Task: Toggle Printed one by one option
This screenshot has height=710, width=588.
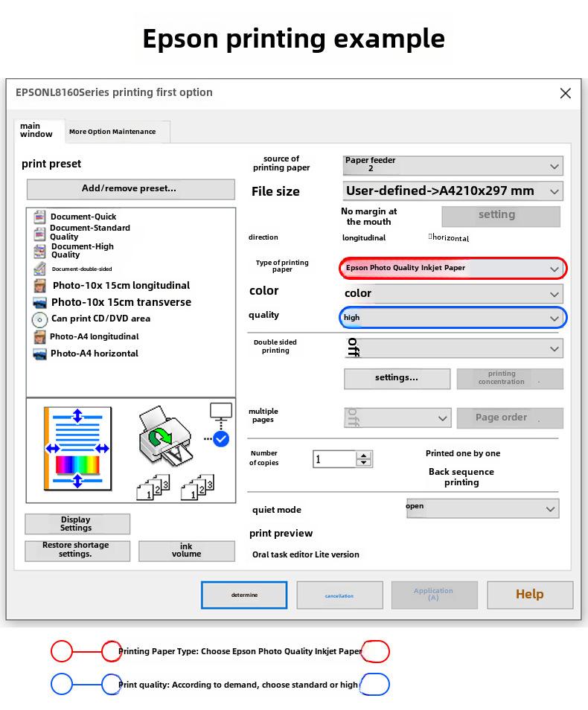Action: click(462, 453)
